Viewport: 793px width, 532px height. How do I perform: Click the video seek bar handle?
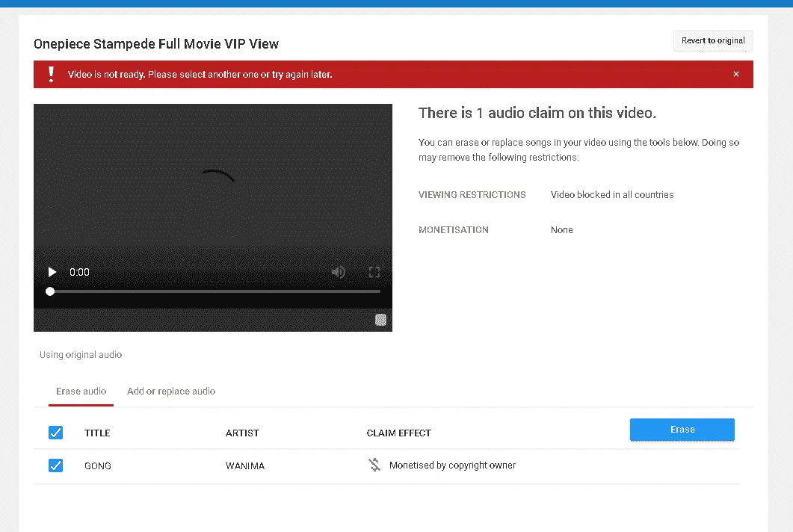(x=50, y=291)
